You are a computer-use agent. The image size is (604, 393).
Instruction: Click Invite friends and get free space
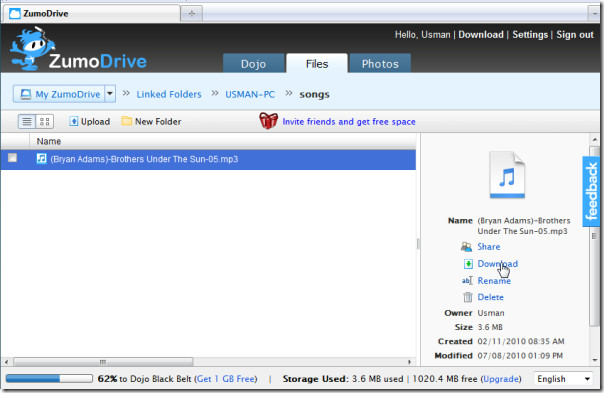(349, 122)
